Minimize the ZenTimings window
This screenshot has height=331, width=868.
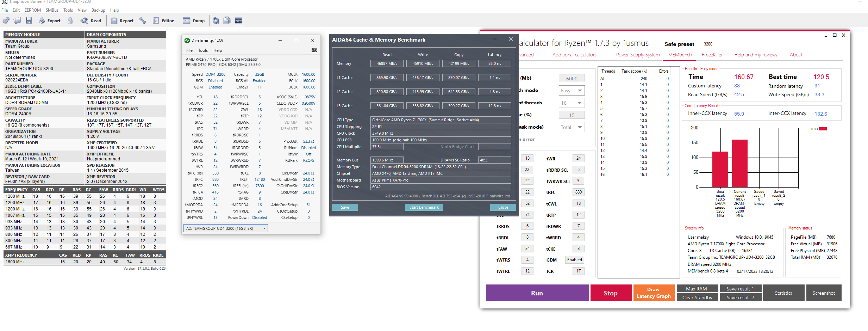pos(280,41)
